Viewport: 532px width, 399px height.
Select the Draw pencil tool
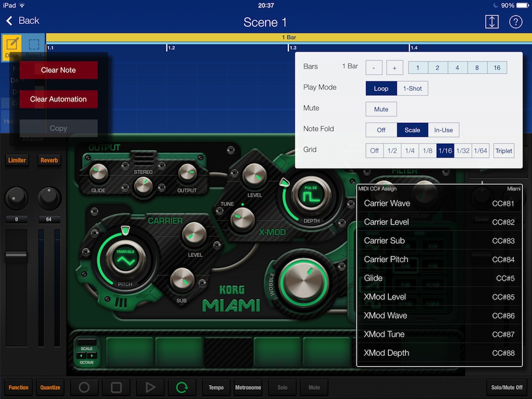point(12,47)
